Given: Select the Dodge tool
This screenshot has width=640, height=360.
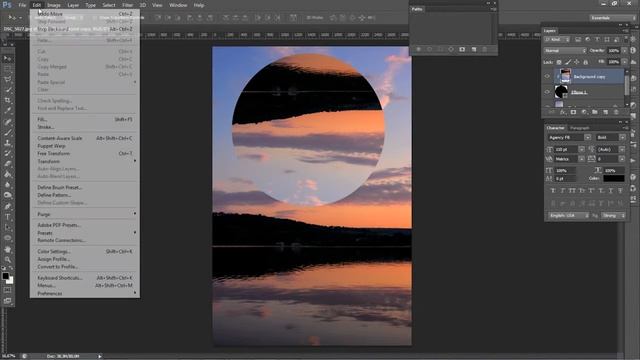Looking at the screenshot, I should (7, 195).
